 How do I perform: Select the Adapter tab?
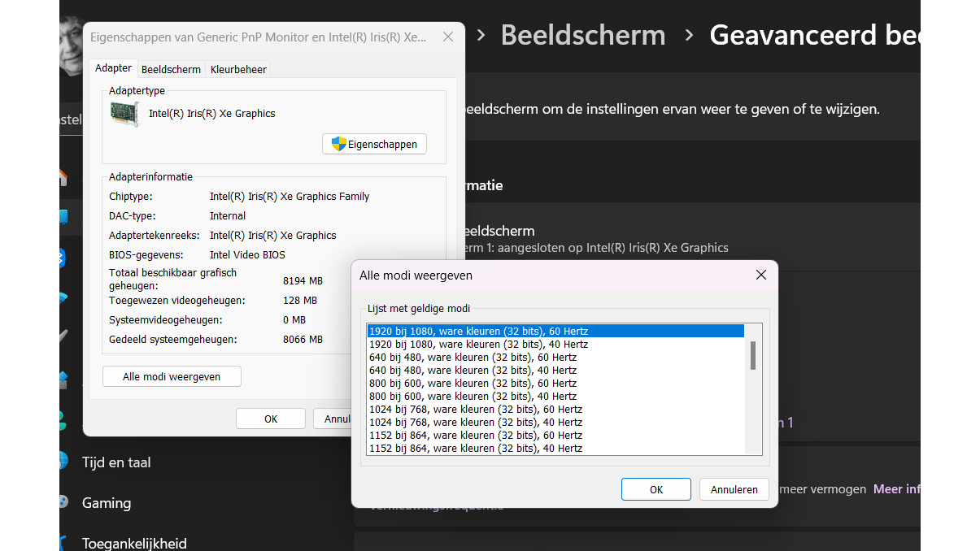(x=113, y=68)
